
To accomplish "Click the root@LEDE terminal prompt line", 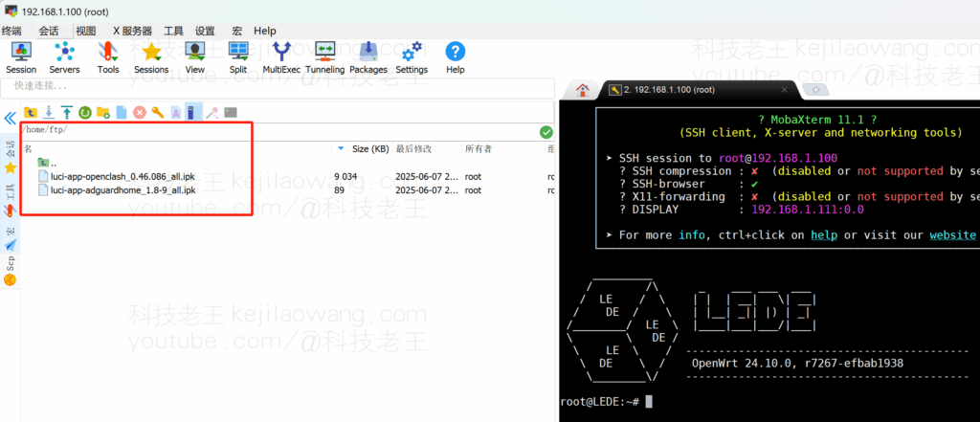I will click(x=606, y=401).
